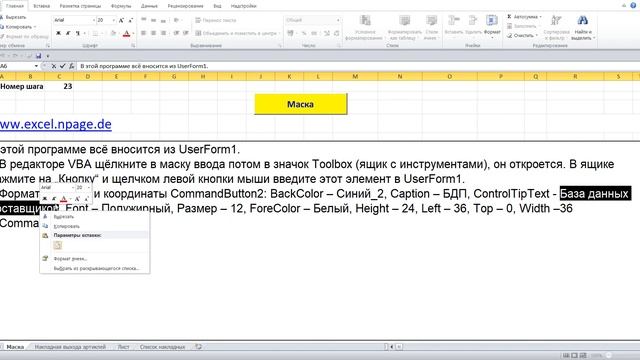Click the Условное форматирование icon
This screenshot has width=640, height=360.
coord(365,20)
